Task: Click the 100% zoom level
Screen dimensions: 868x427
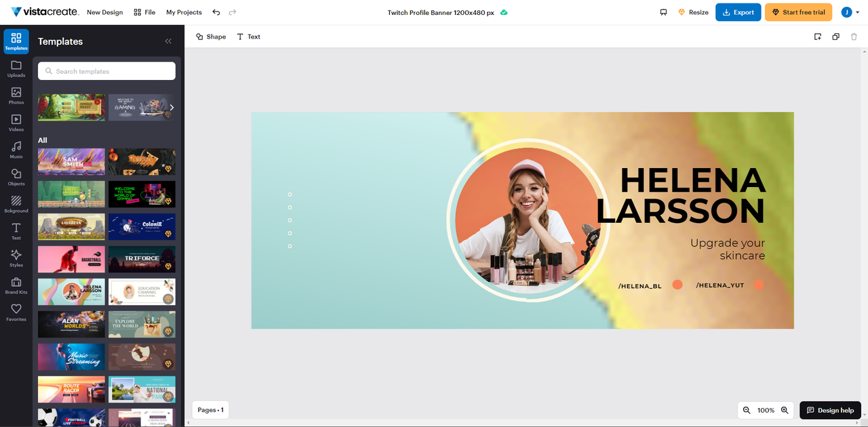Action: (x=766, y=410)
